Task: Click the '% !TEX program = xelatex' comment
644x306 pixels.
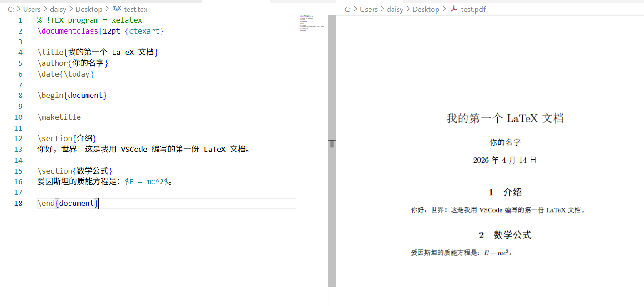Action: click(90, 20)
